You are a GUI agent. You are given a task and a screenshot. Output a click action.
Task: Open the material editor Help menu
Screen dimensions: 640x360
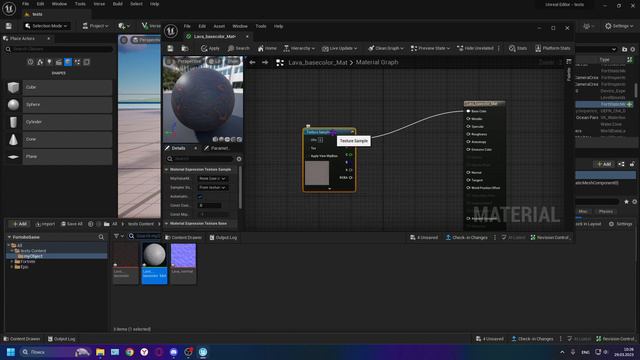[278, 26]
